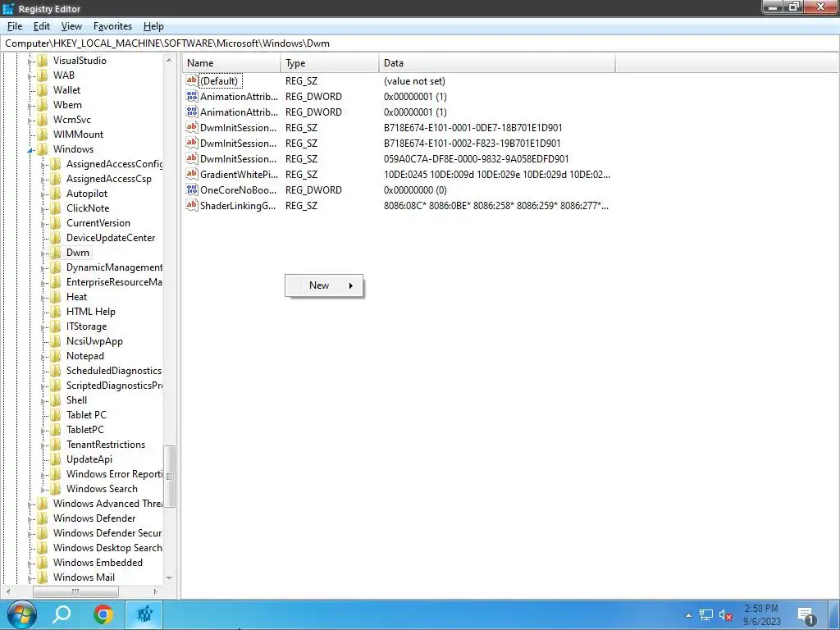840x630 pixels.
Task: Click the tree scroll up arrow
Action: pos(169,60)
